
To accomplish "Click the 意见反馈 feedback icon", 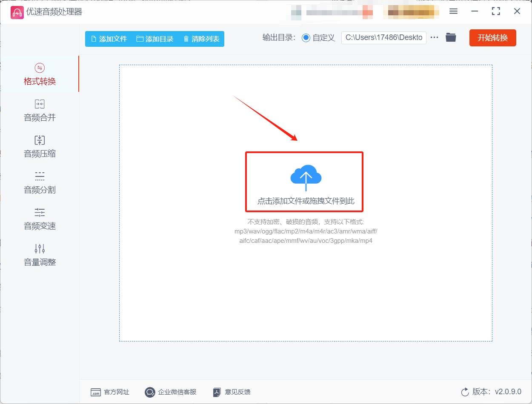I will tap(217, 392).
